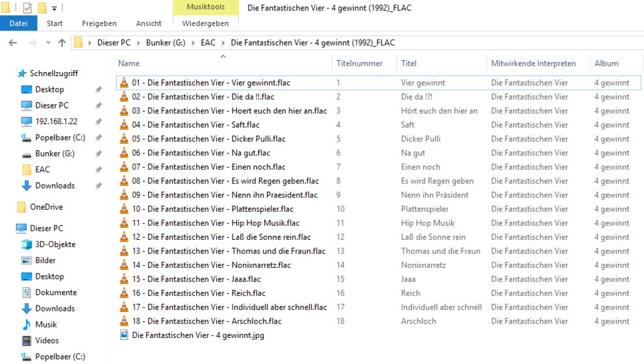644x364 pixels.
Task: Open the Datei menu
Action: click(18, 23)
